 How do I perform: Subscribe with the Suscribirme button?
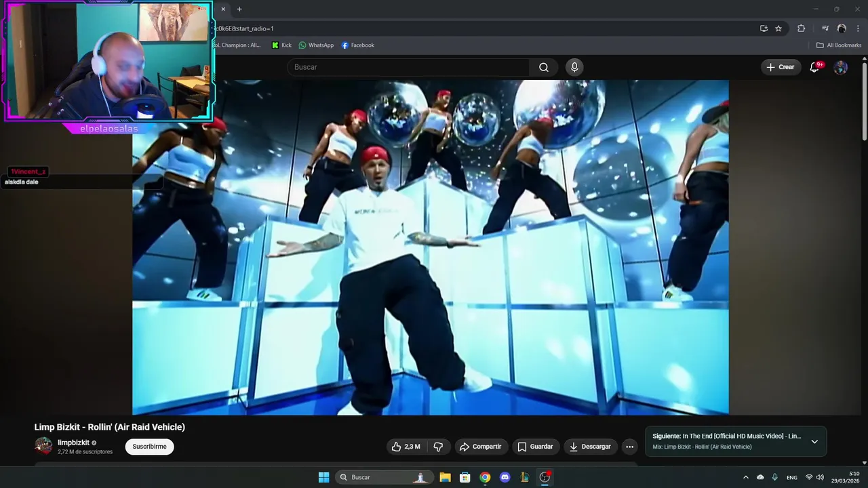[149, 447]
